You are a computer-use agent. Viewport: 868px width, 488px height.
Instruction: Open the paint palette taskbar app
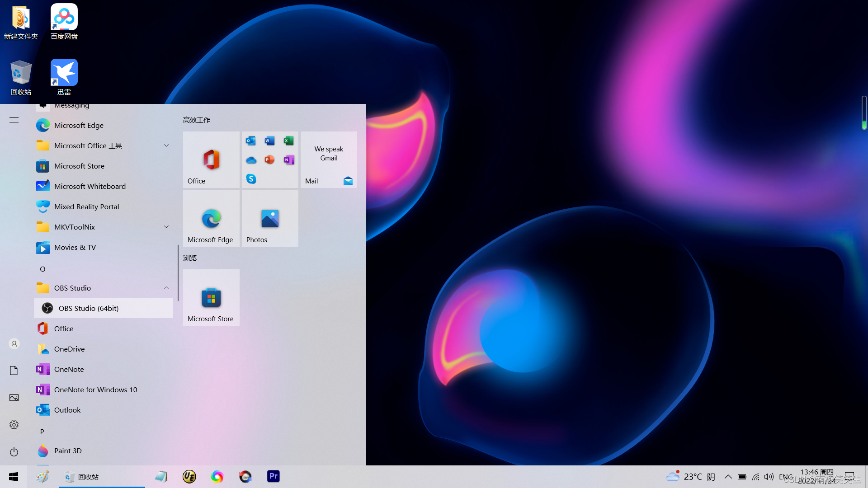[x=43, y=477]
